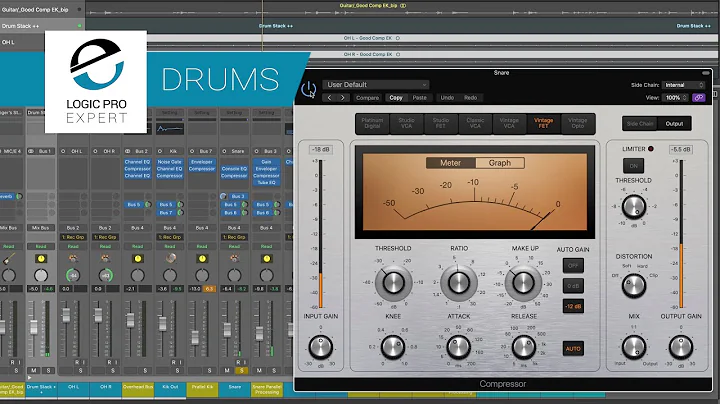Screen dimensions: 720x404
Task: Click the Snare channel drum icon
Action: [234, 259]
